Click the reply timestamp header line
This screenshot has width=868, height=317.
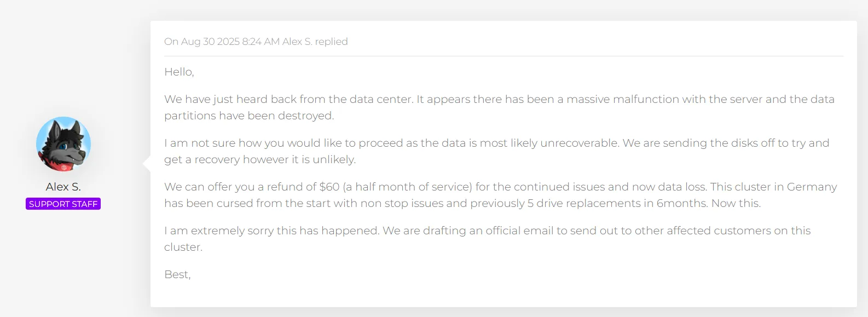tap(256, 42)
